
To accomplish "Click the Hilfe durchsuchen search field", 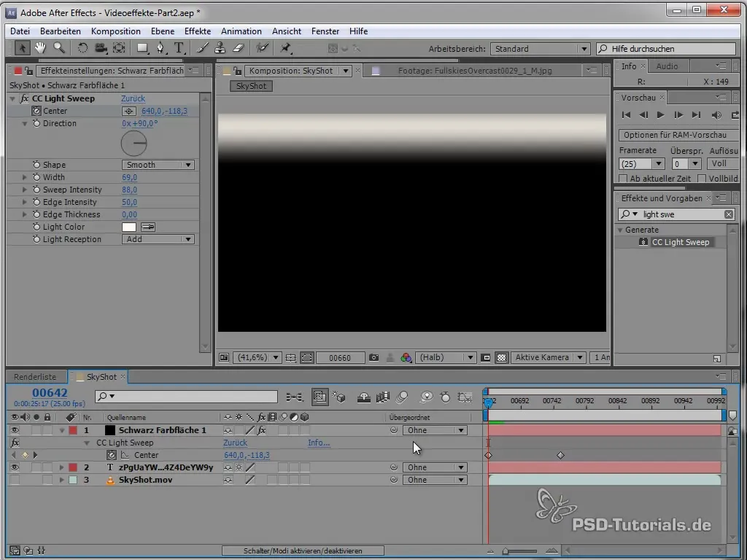I will pyautogui.click(x=666, y=49).
